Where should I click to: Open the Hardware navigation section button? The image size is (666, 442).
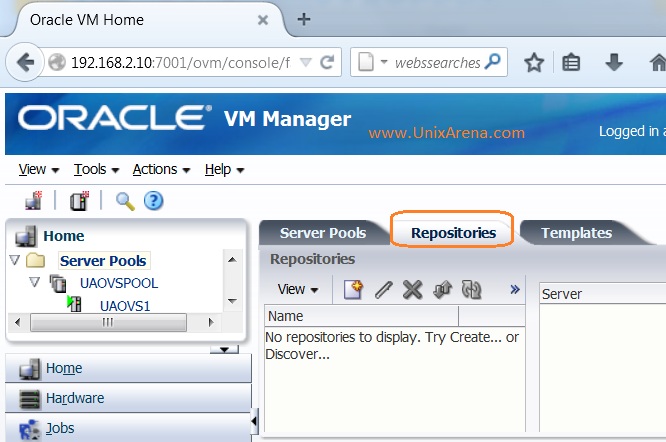click(128, 398)
